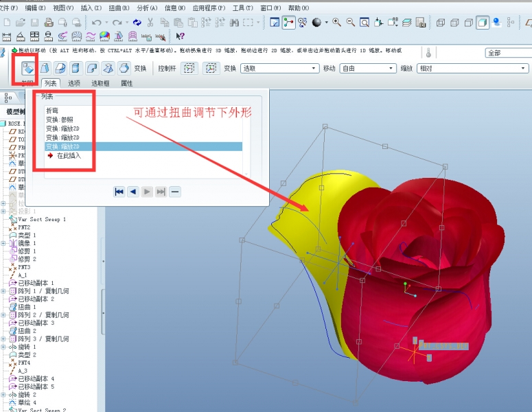This screenshot has width=532, height=412.
Task: Select 折弯 in the operations list
Action: coord(52,111)
